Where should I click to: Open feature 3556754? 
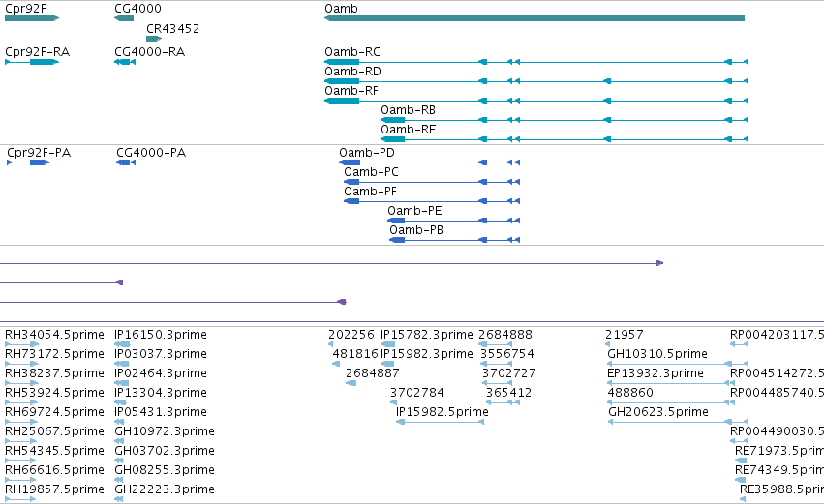coord(507,354)
